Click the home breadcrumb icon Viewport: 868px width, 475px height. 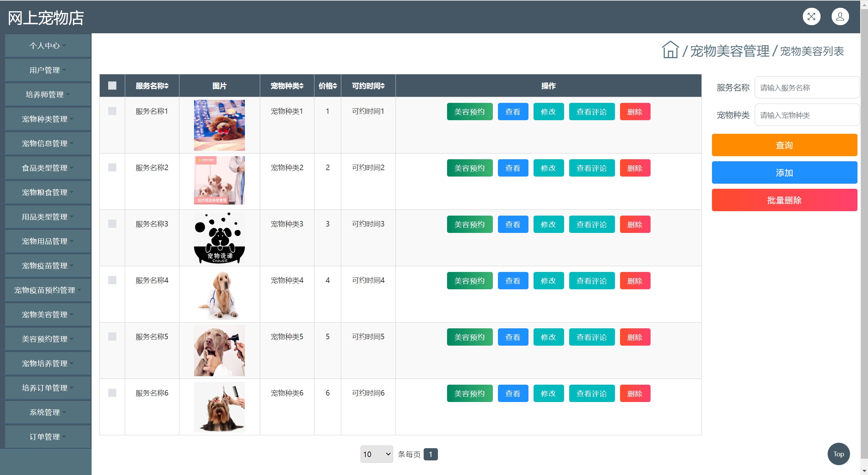click(x=670, y=50)
